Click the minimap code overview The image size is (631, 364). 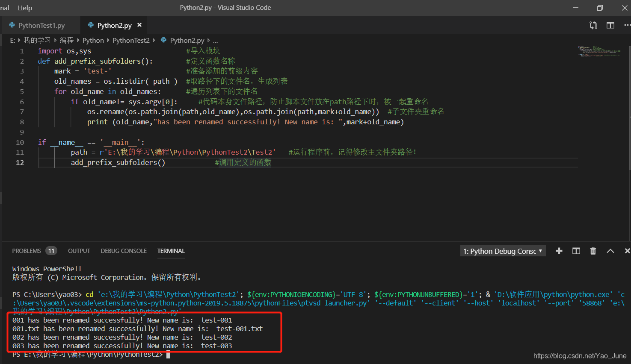pos(599,51)
